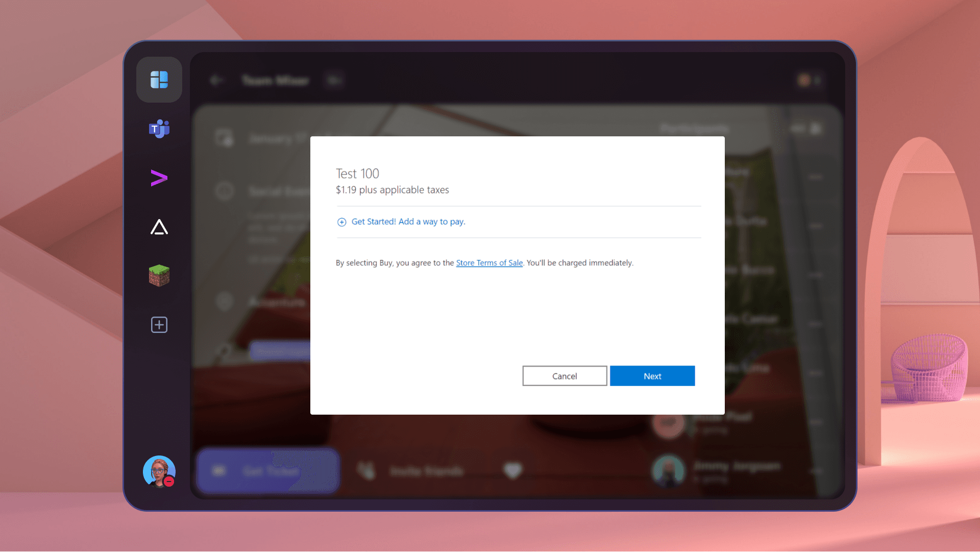The image size is (980, 552).
Task: Click the blurred calendar icon by January
Action: (224, 138)
